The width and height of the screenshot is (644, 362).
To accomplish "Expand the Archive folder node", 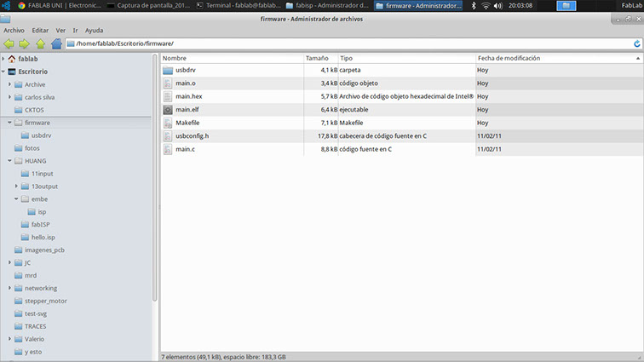I will coord(10,84).
